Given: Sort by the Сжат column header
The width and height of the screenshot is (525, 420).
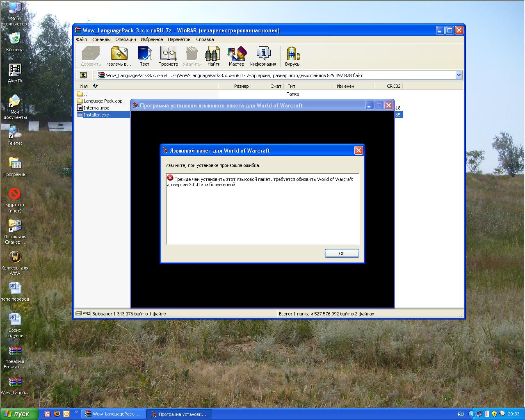Looking at the screenshot, I should click(267, 86).
